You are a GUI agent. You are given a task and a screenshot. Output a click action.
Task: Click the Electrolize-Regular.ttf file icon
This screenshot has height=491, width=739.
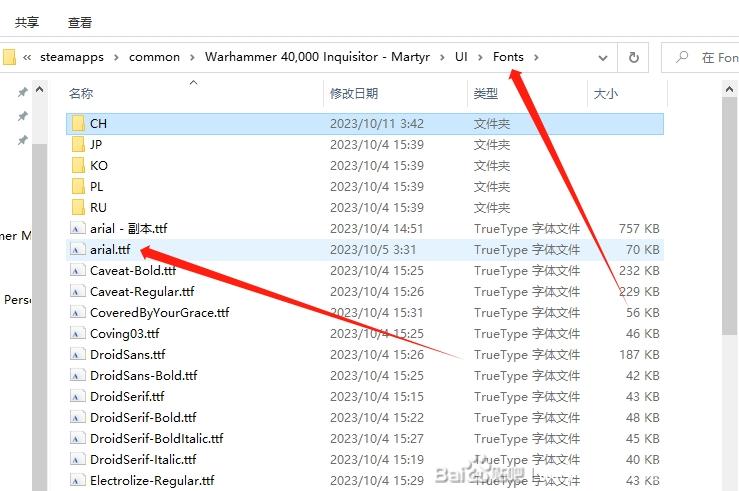tap(77, 481)
